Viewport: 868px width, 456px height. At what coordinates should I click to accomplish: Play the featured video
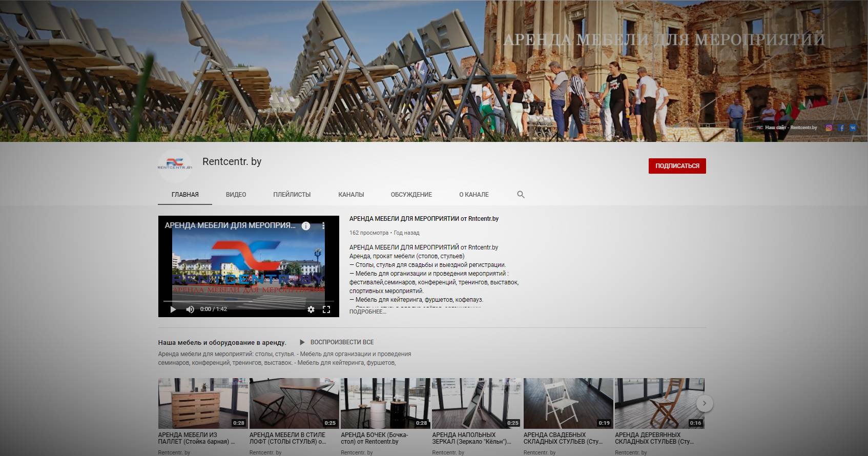pyautogui.click(x=173, y=309)
